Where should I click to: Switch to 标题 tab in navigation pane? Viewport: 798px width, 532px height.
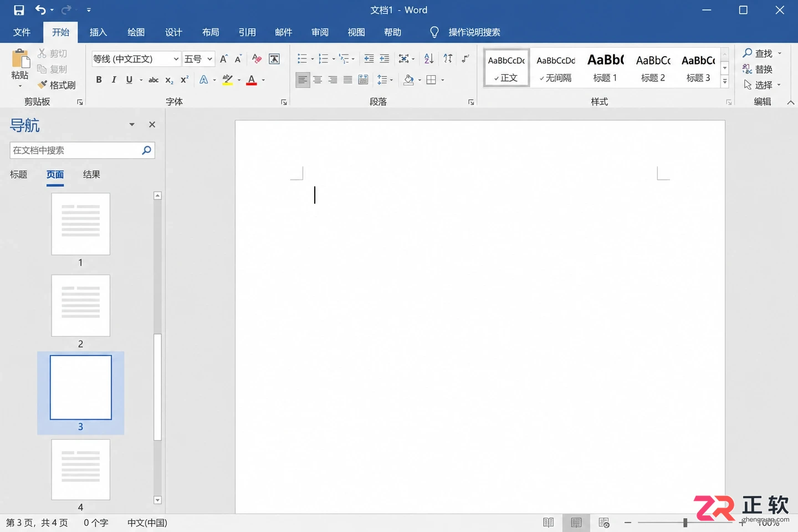pyautogui.click(x=18, y=175)
